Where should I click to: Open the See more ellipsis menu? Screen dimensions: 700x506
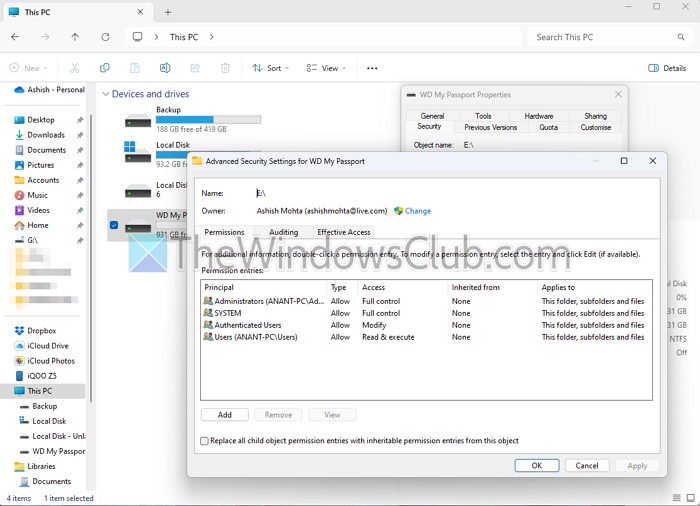coord(372,68)
